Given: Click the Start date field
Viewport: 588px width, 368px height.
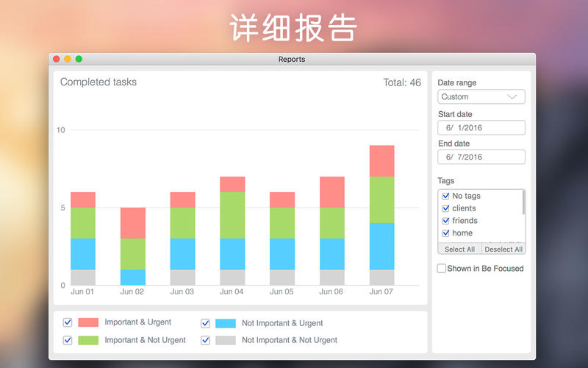Looking at the screenshot, I should click(481, 127).
